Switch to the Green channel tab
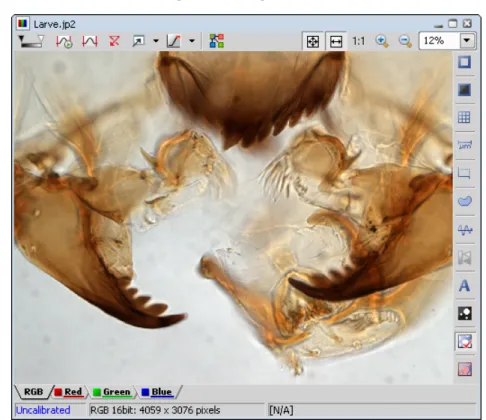 (112, 392)
